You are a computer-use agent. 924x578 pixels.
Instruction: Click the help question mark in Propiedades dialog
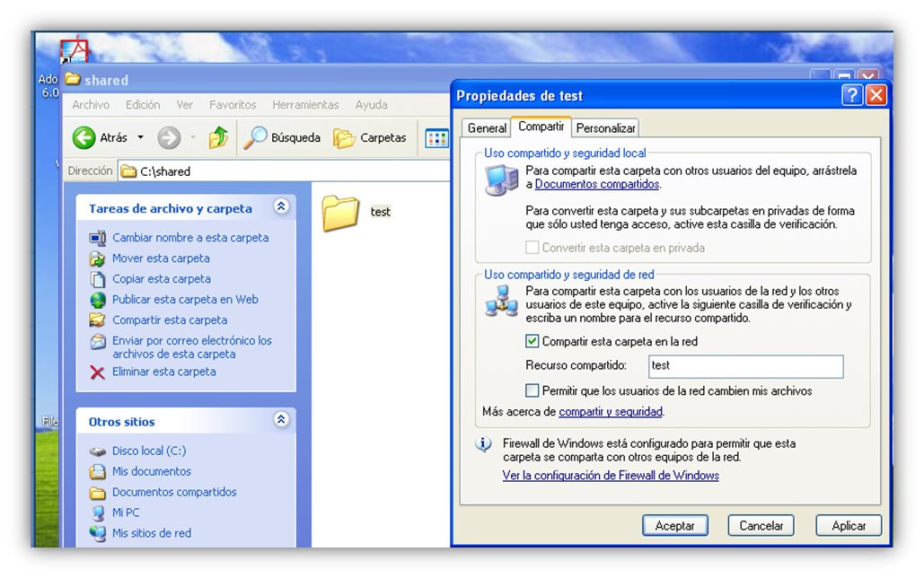(x=851, y=95)
